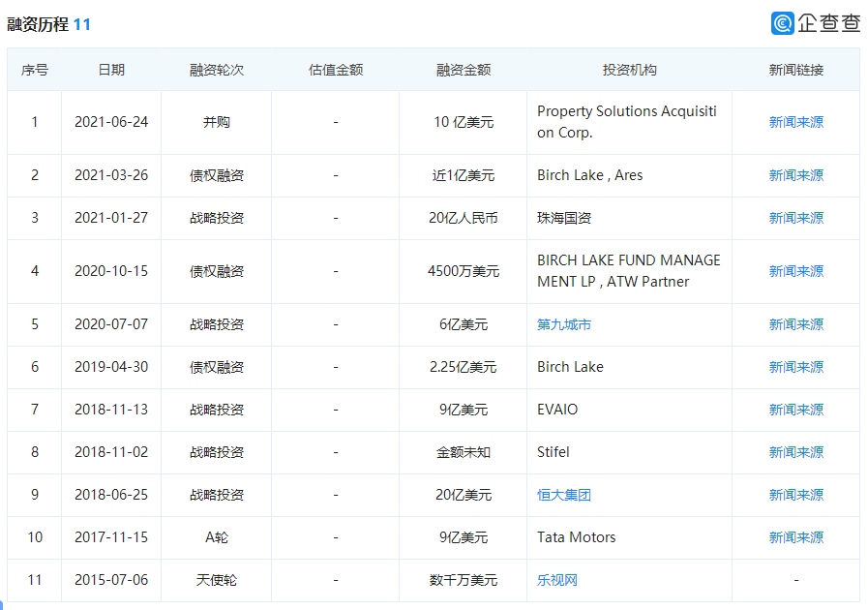Click the 10 亿美元 amount cell

[464, 122]
